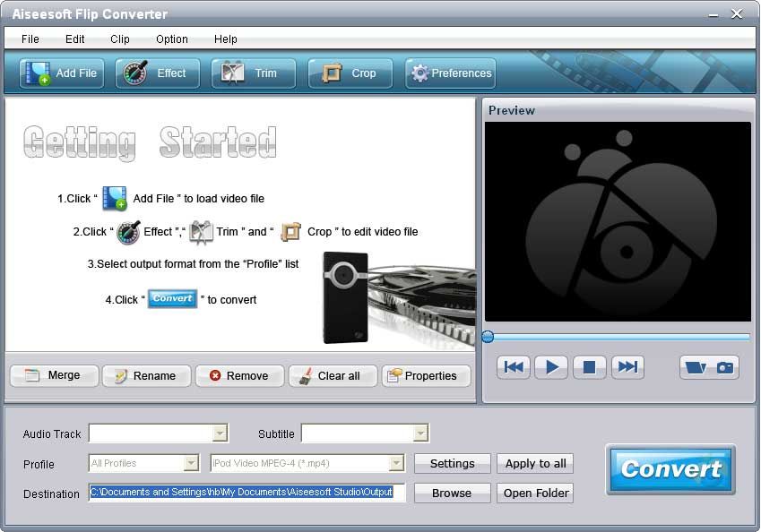Open the Edit menu

pyautogui.click(x=74, y=39)
